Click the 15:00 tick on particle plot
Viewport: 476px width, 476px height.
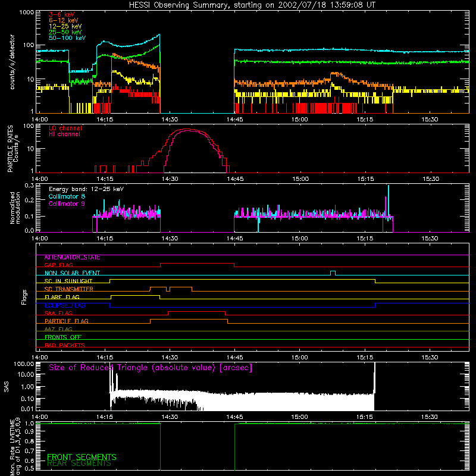tap(300, 179)
